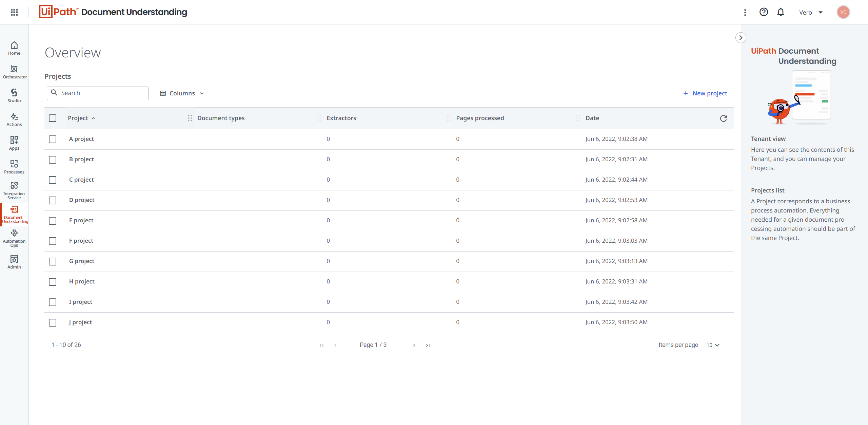Click the date of B project
The height and width of the screenshot is (425, 868).
point(616,159)
